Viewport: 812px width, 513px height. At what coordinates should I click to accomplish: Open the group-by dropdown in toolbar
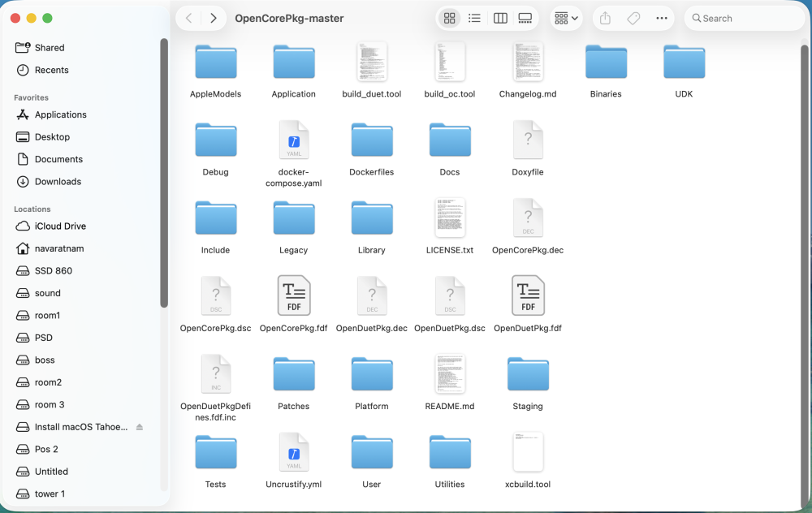point(566,19)
